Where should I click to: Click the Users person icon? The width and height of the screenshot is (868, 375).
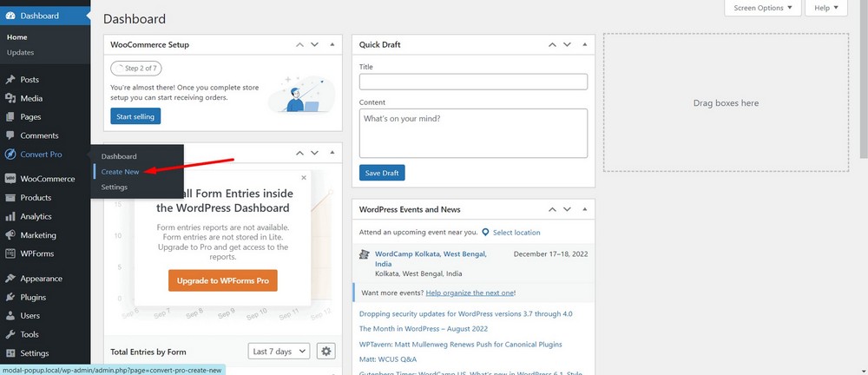[x=10, y=316]
